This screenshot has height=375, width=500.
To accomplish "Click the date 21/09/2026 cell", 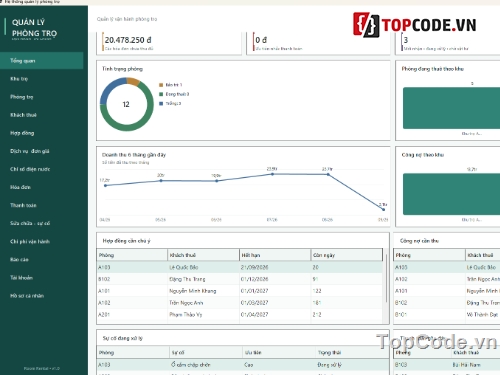I will [275, 267].
